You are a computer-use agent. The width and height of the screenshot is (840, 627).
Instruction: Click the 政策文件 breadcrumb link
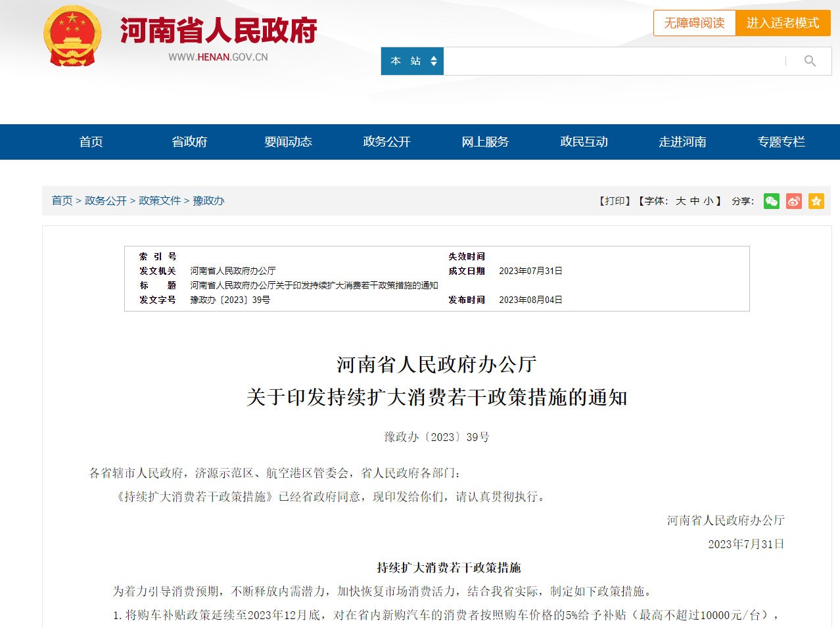pos(160,201)
